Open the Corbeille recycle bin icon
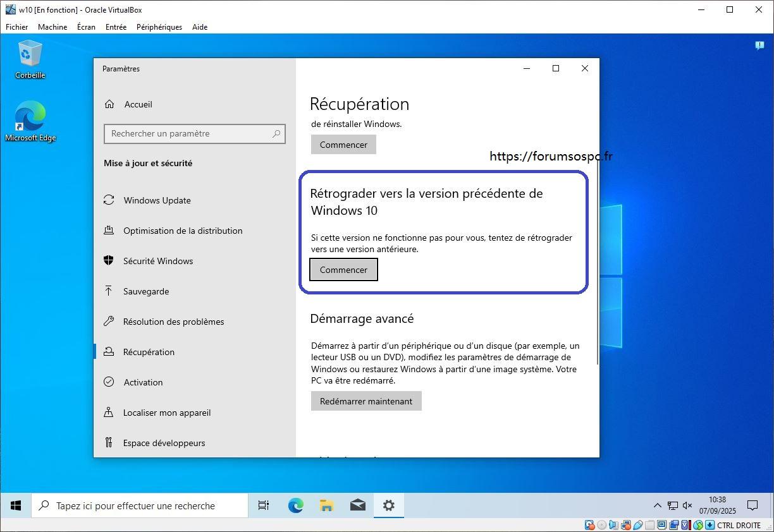The image size is (774, 532). point(30,59)
